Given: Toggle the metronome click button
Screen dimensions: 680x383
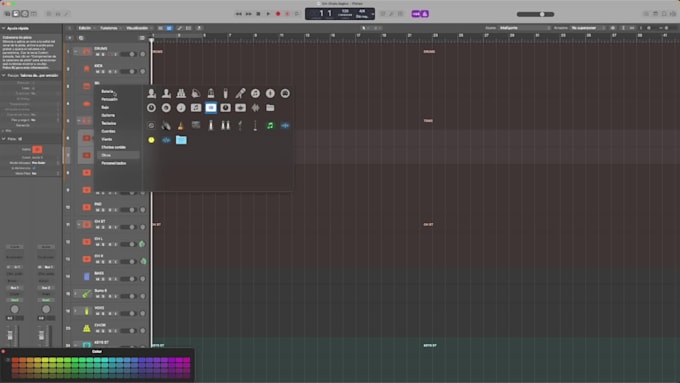Looking at the screenshot, I should point(425,14).
